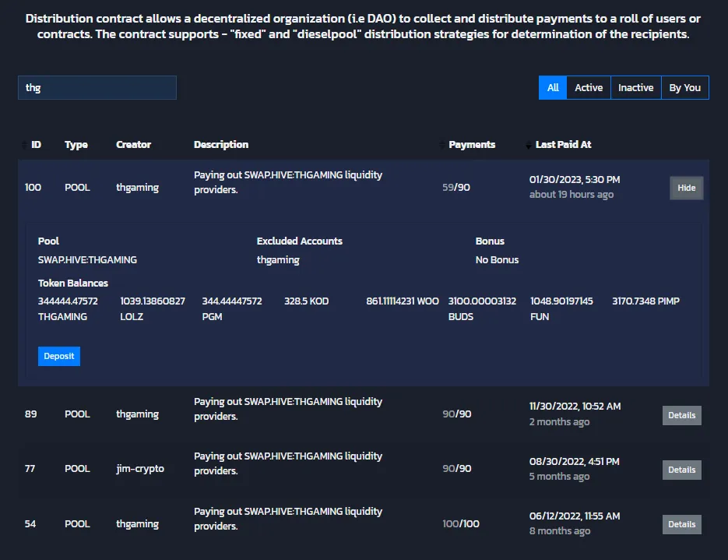Click token balance 861.11114231 WOO
This screenshot has width=728, height=560.
(x=403, y=301)
